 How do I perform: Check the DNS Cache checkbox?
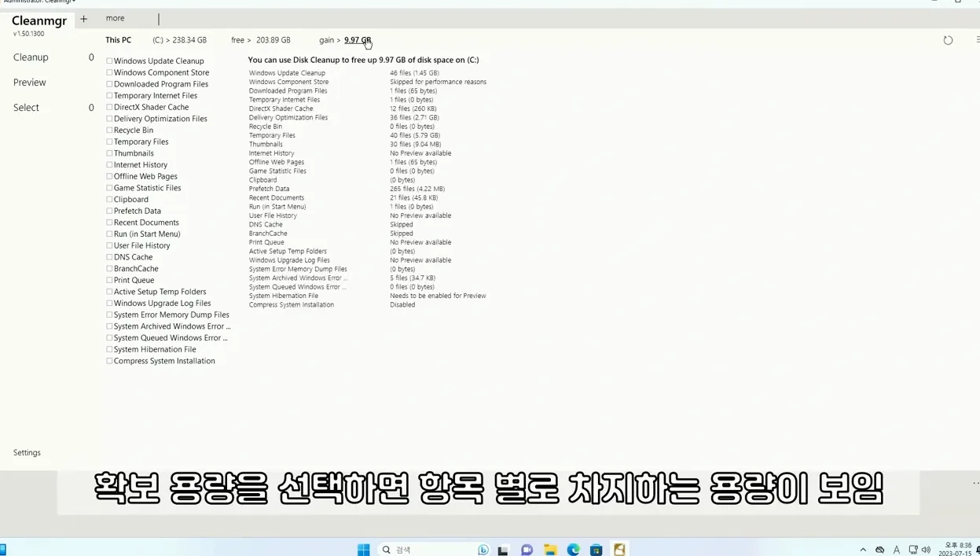pos(109,257)
